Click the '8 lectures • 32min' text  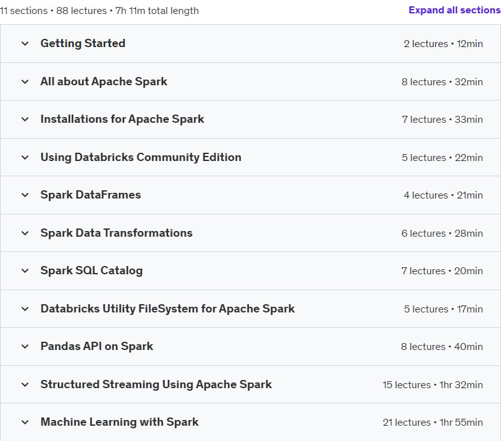442,82
